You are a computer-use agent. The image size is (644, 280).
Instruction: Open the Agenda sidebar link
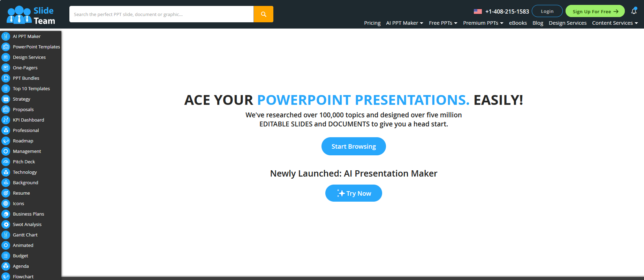point(21,266)
